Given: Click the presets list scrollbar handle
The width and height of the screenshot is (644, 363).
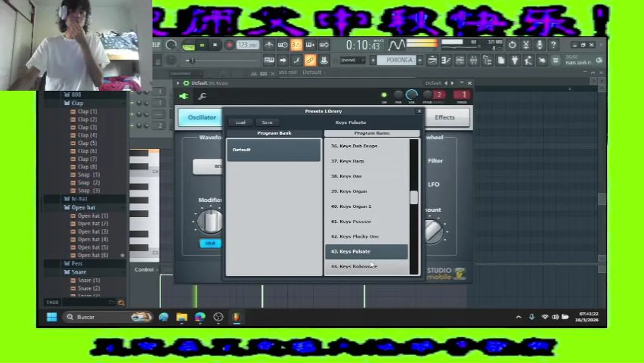Looking at the screenshot, I should point(414,198).
